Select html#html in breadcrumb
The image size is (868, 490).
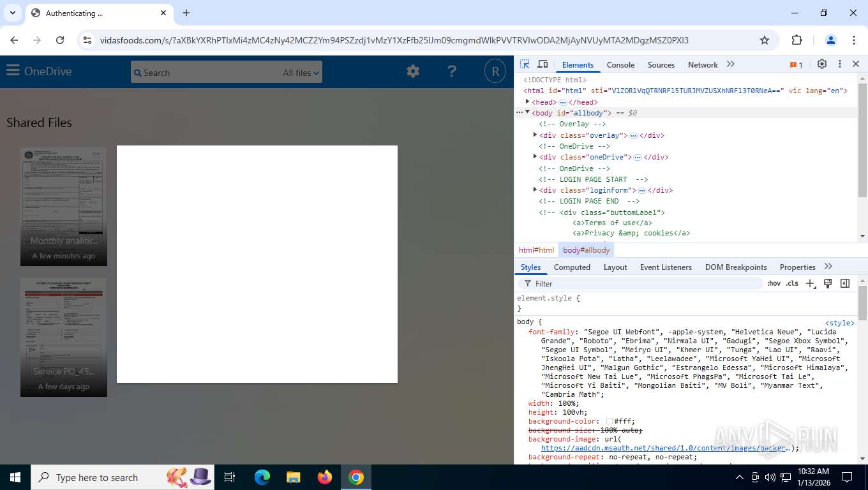536,250
